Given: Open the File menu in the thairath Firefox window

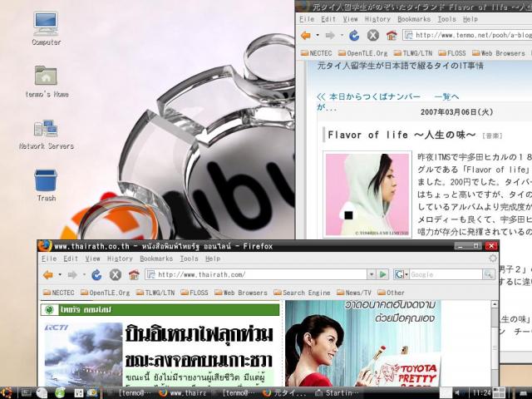Looking at the screenshot, I should [x=49, y=259].
